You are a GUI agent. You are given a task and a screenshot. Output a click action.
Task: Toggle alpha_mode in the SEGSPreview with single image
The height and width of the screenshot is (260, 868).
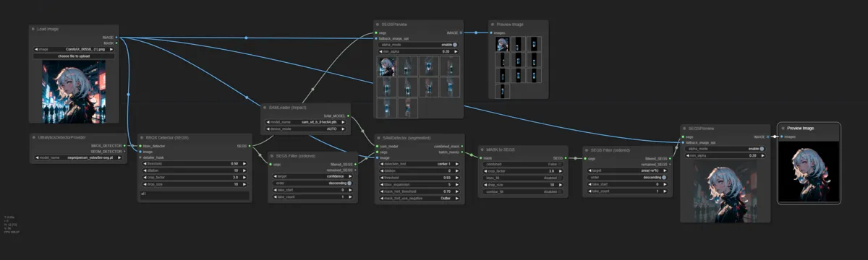[x=726, y=148]
